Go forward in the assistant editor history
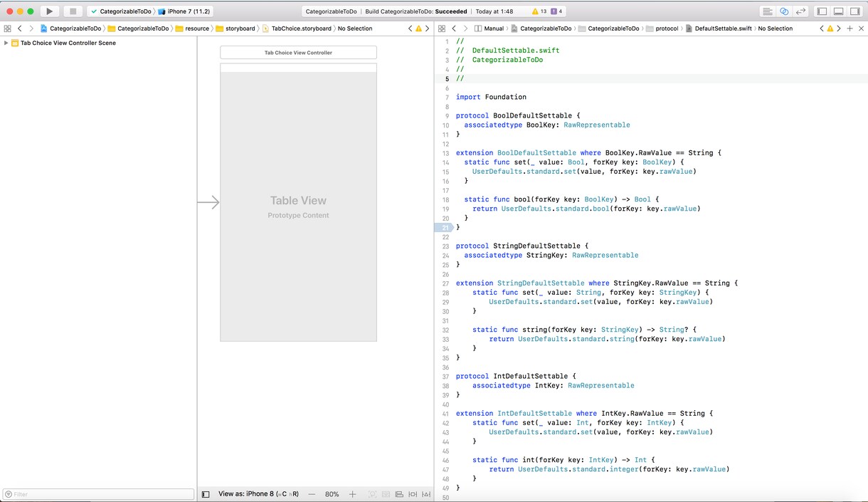This screenshot has height=502, width=868. pos(466,28)
